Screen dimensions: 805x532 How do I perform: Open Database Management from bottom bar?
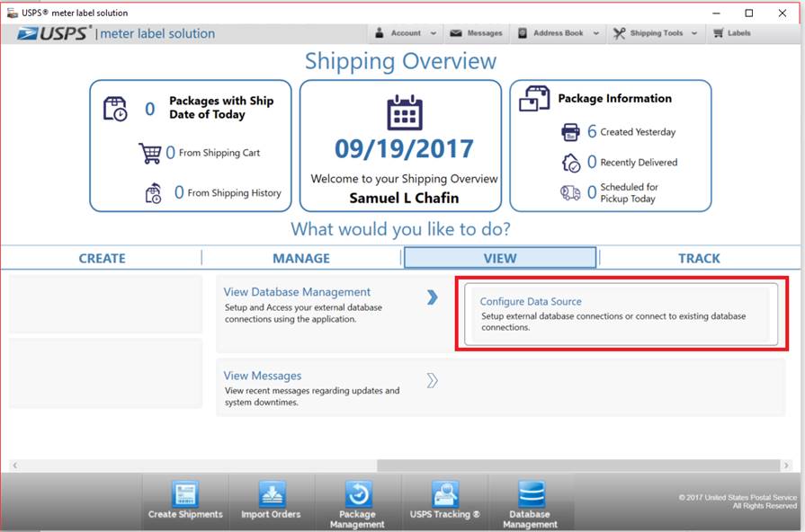[x=531, y=494]
